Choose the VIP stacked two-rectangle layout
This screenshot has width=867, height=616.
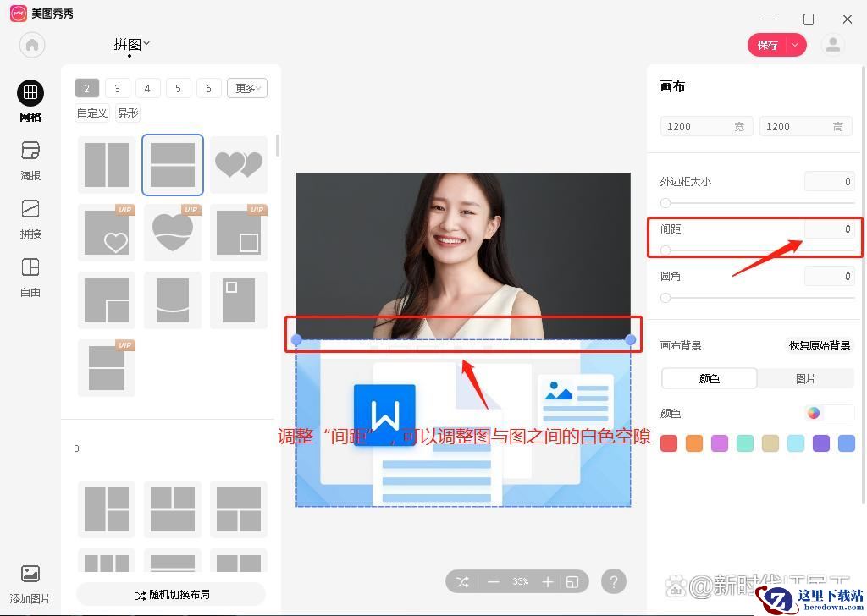pyautogui.click(x=107, y=368)
